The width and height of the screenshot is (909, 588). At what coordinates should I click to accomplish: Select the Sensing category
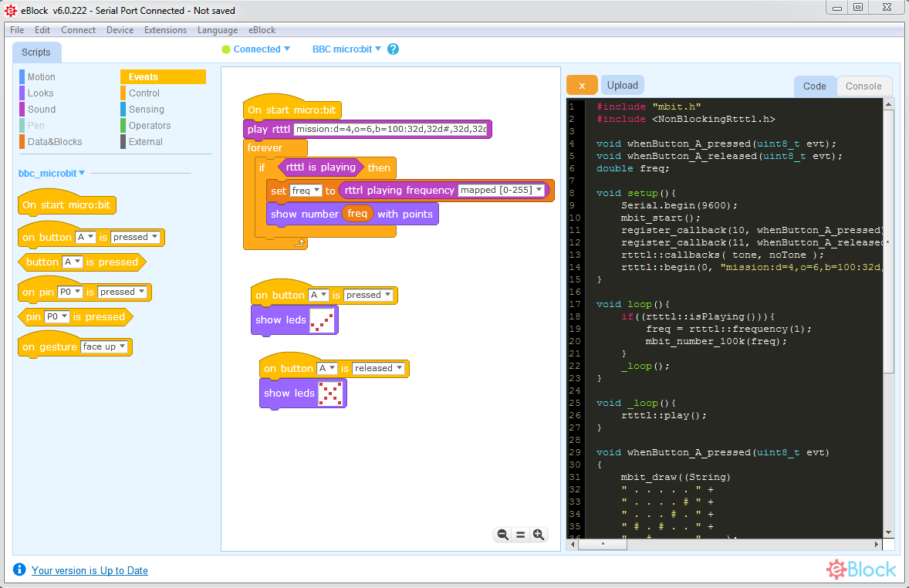(x=146, y=110)
